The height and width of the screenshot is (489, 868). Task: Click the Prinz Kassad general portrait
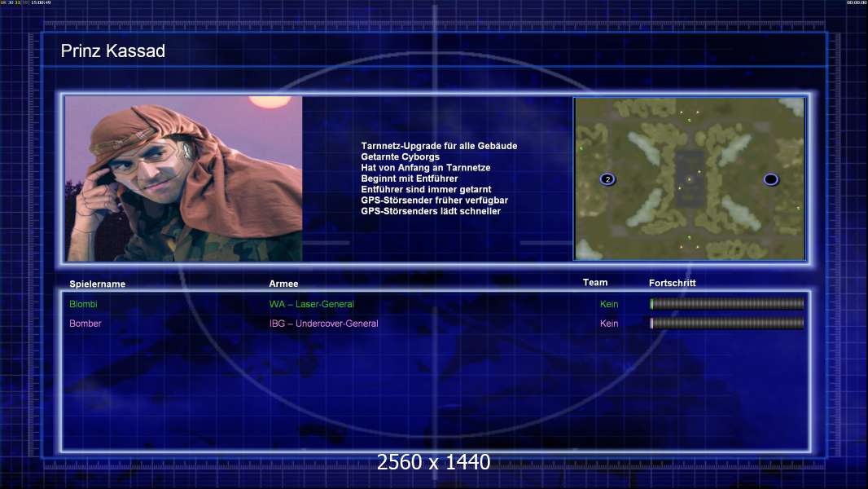click(x=184, y=178)
